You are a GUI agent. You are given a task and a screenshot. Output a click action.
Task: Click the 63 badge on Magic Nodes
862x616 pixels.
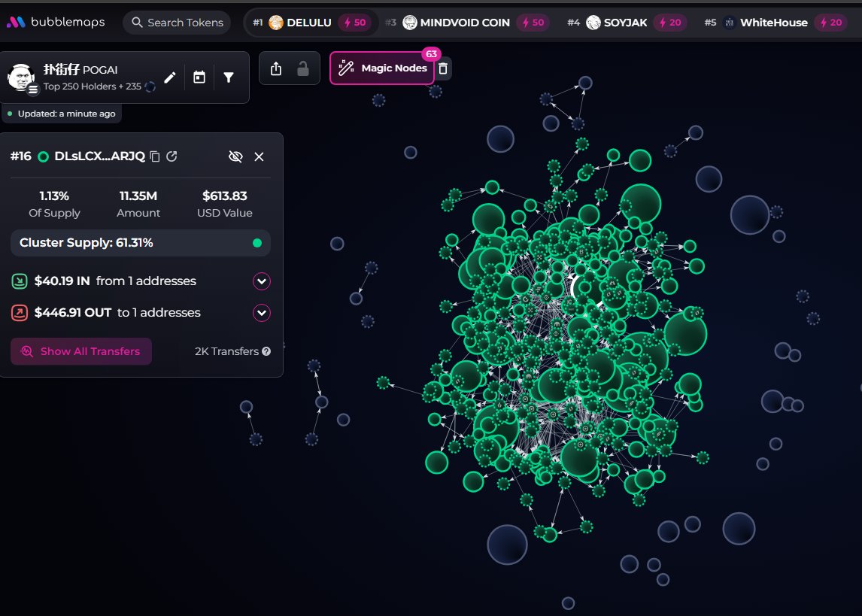[x=432, y=54]
